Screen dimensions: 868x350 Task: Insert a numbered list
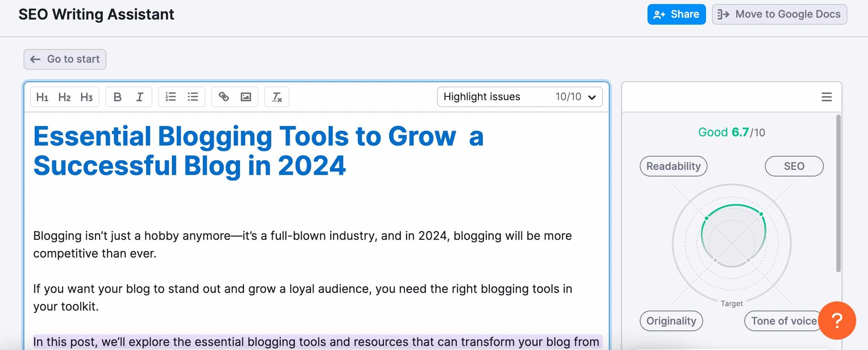point(170,97)
